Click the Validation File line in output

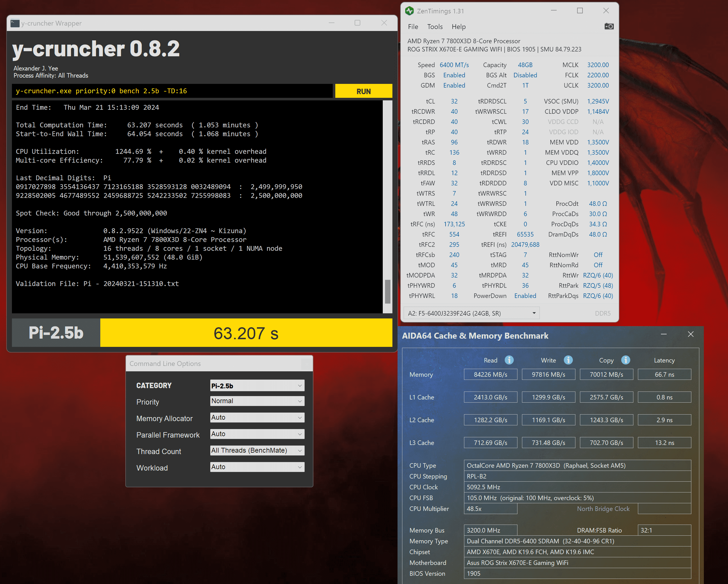tap(97, 284)
